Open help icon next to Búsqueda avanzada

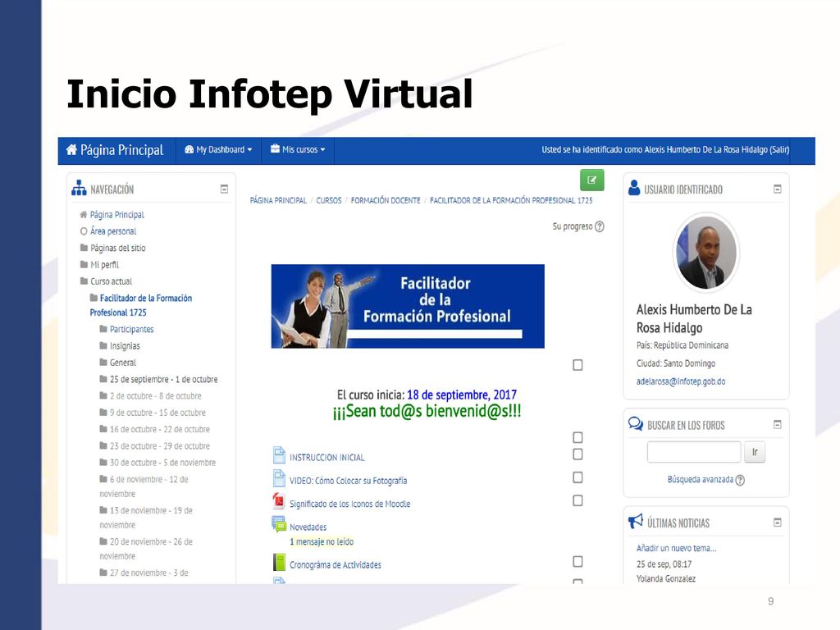[x=740, y=480]
